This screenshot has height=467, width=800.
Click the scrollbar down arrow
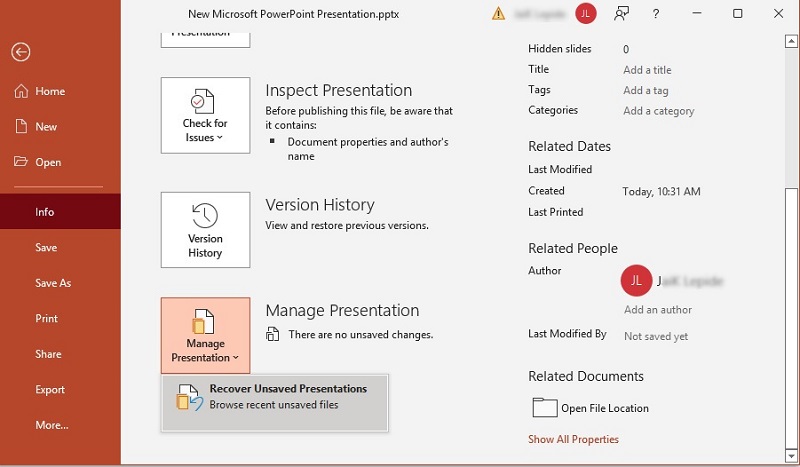791,456
